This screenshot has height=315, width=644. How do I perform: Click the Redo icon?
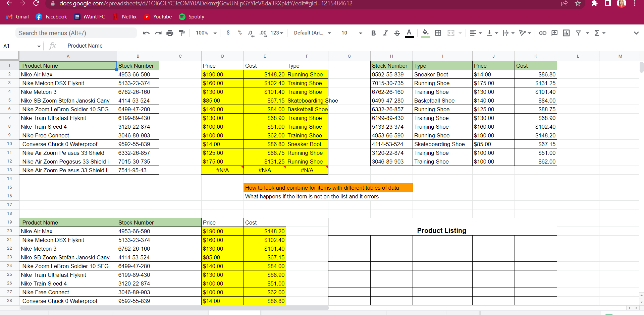(158, 33)
